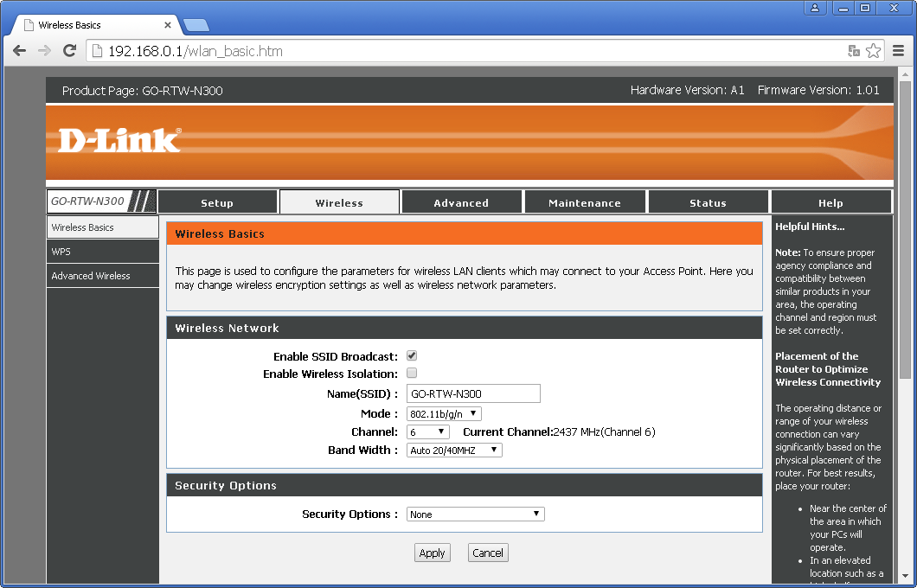
Task: Click the browser back arrow
Action: (x=19, y=51)
